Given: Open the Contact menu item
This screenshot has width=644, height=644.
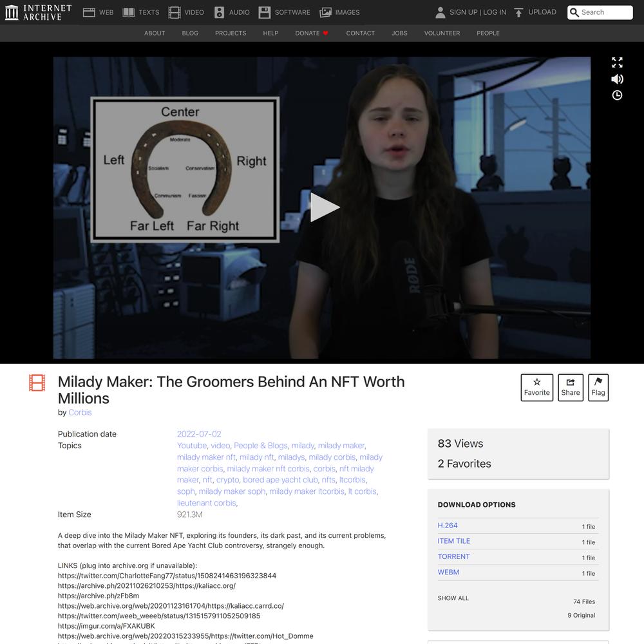Looking at the screenshot, I should pos(361,33).
